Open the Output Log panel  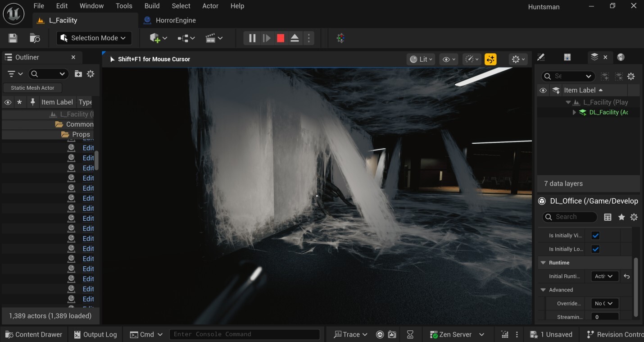click(x=95, y=334)
